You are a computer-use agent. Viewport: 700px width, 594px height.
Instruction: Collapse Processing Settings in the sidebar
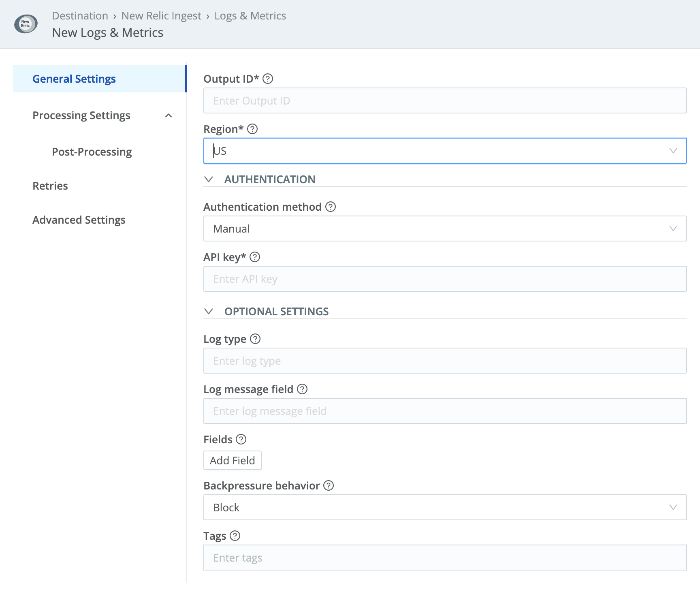tap(169, 115)
